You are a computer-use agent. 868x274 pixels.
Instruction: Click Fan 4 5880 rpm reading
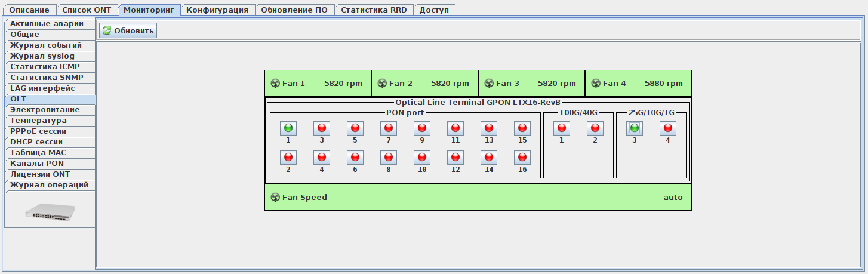click(x=663, y=84)
